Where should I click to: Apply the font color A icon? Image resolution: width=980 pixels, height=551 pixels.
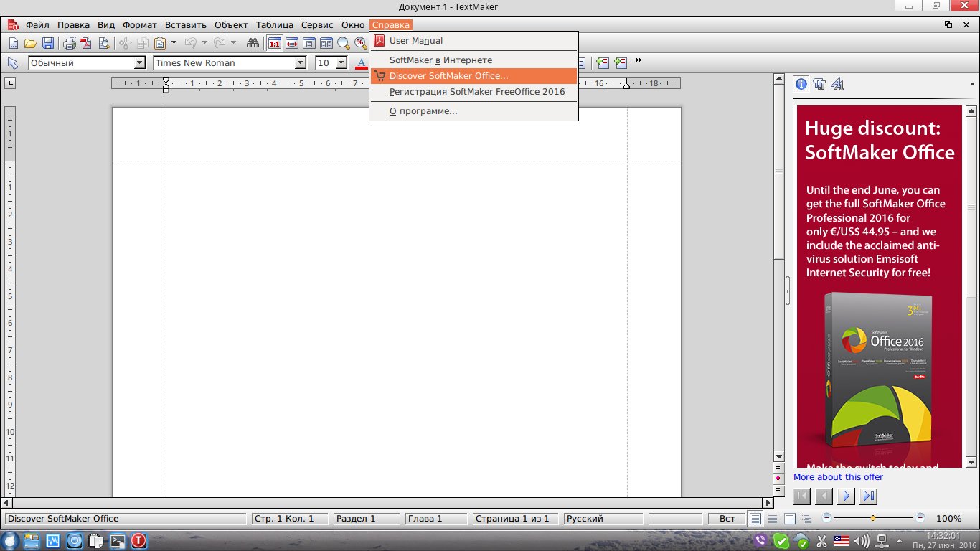click(362, 63)
